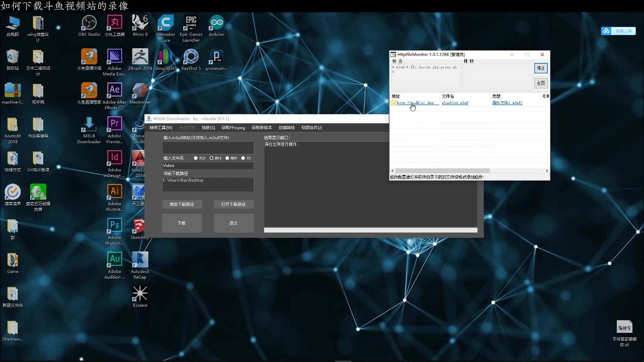Open Adobe Media Encoder shortcut
The height and width of the screenshot is (362, 644).
(x=115, y=62)
